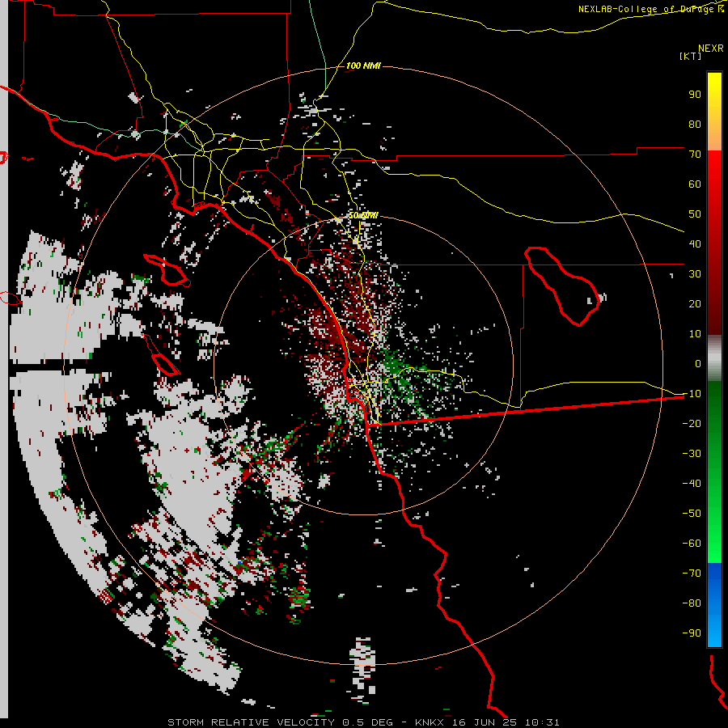
Task: Click the 10:31 scan time stamp
Action: pyautogui.click(x=542, y=722)
